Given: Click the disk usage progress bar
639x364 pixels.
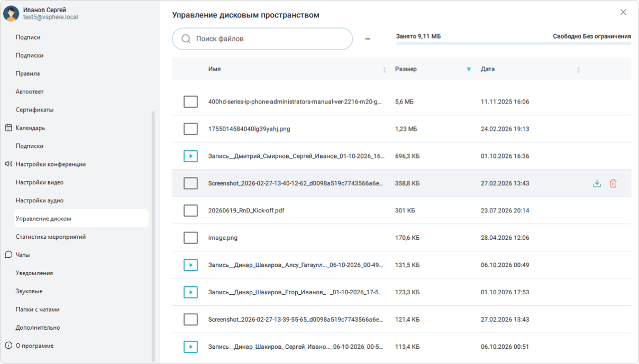Looking at the screenshot, I should [x=513, y=43].
